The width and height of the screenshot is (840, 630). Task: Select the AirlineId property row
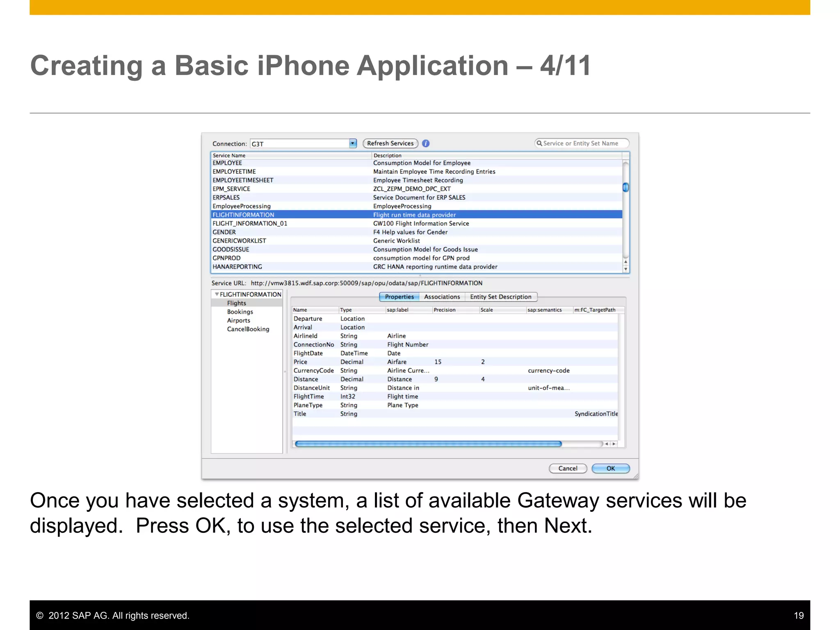click(x=455, y=336)
